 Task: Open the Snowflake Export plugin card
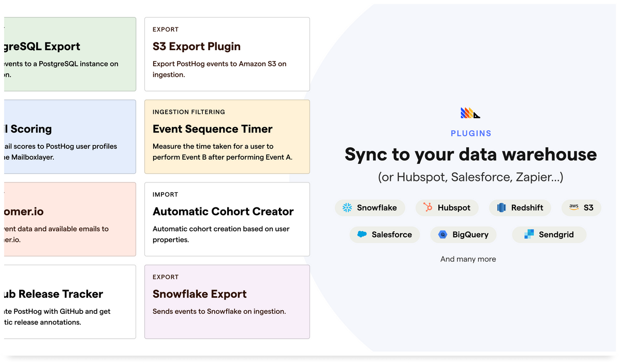pos(227,302)
